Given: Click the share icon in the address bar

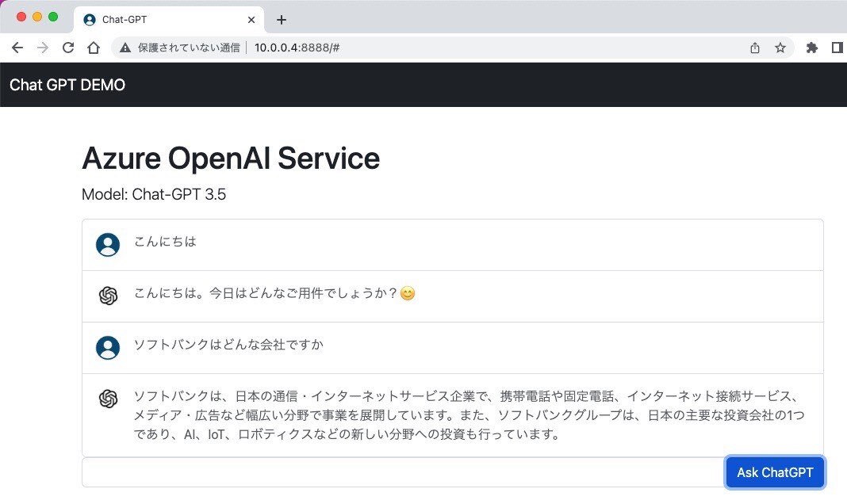Looking at the screenshot, I should click(754, 48).
